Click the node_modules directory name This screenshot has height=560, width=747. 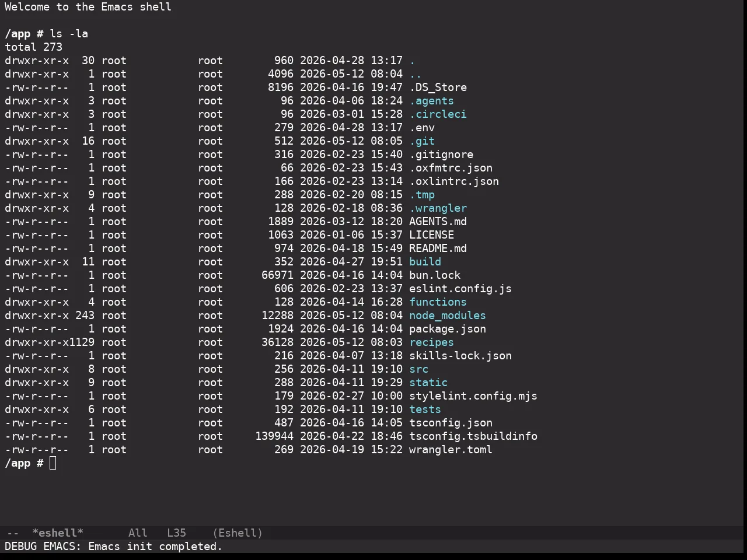(448, 316)
